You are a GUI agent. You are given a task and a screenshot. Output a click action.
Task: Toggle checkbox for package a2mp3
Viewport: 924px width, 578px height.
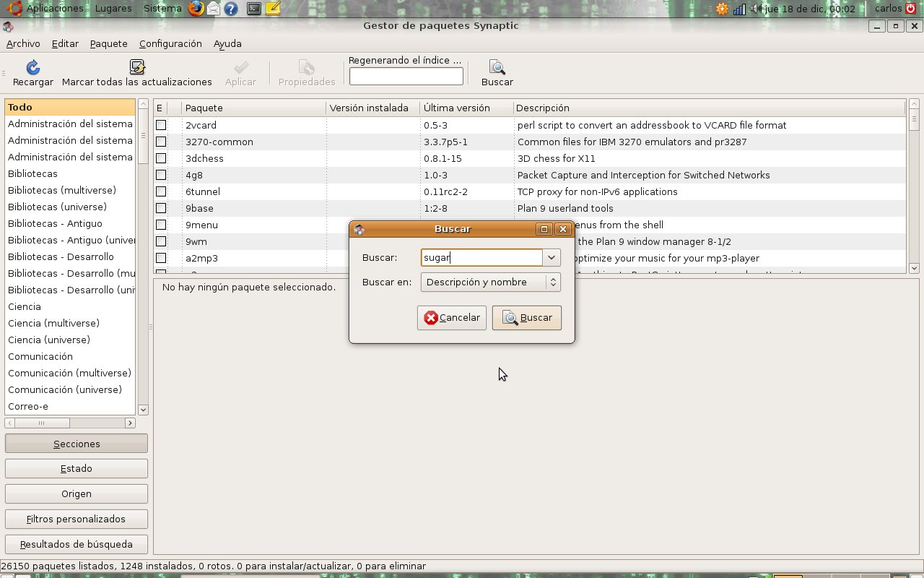(161, 258)
